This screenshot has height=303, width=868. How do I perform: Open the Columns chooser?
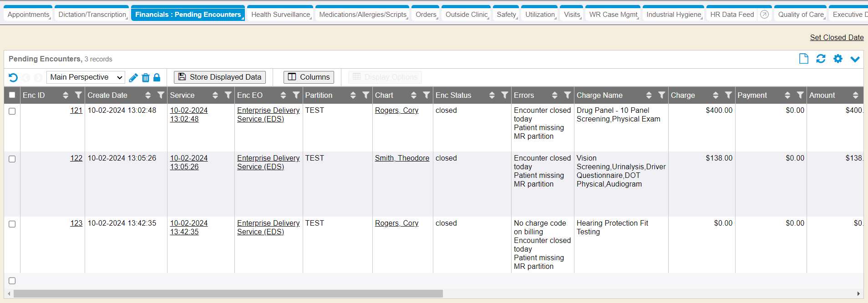pyautogui.click(x=309, y=77)
